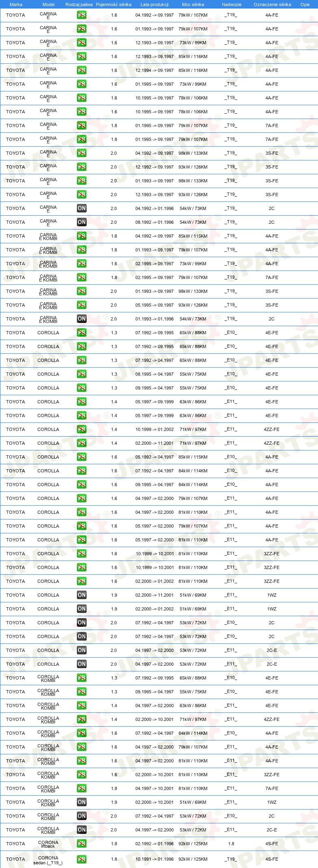Viewport: 318px width, 868px height.
Task: Click 85kW / 115KM power in Corolla 05.1992 row
Action: 193,457
